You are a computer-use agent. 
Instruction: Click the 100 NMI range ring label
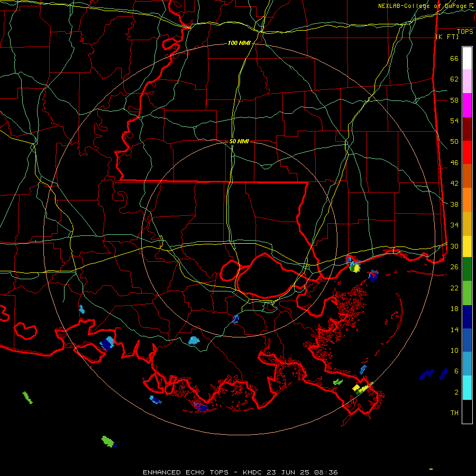239,43
